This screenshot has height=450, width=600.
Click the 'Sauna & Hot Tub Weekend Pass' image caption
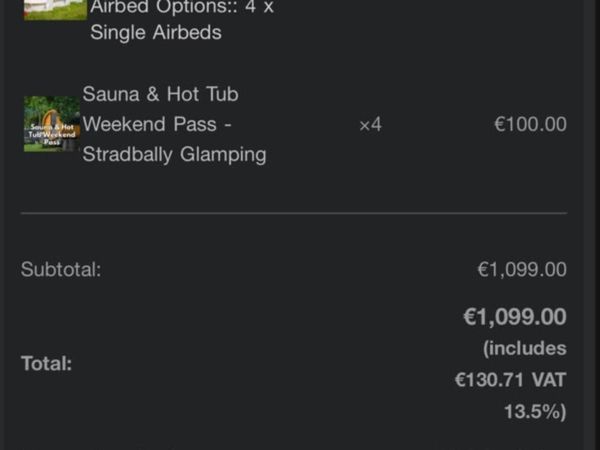(52, 134)
